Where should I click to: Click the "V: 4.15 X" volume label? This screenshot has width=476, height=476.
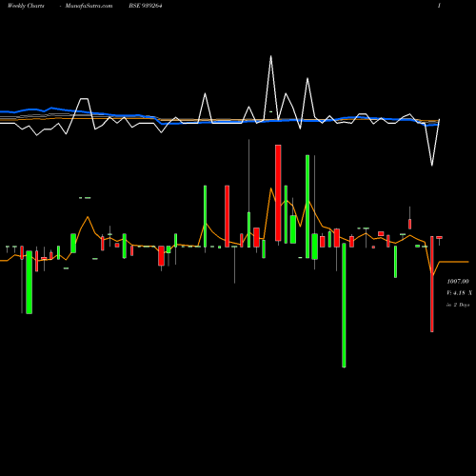[x=459, y=293]
